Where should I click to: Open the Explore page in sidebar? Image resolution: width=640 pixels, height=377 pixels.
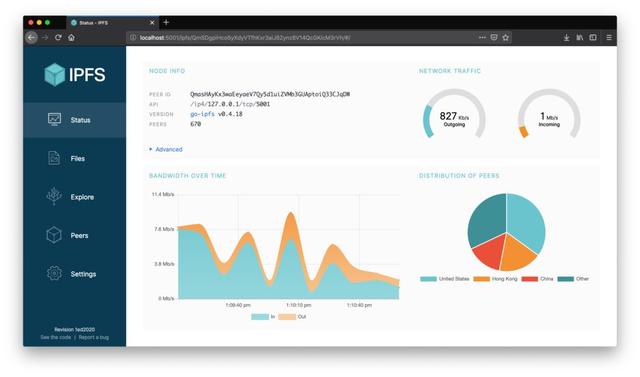tap(75, 197)
